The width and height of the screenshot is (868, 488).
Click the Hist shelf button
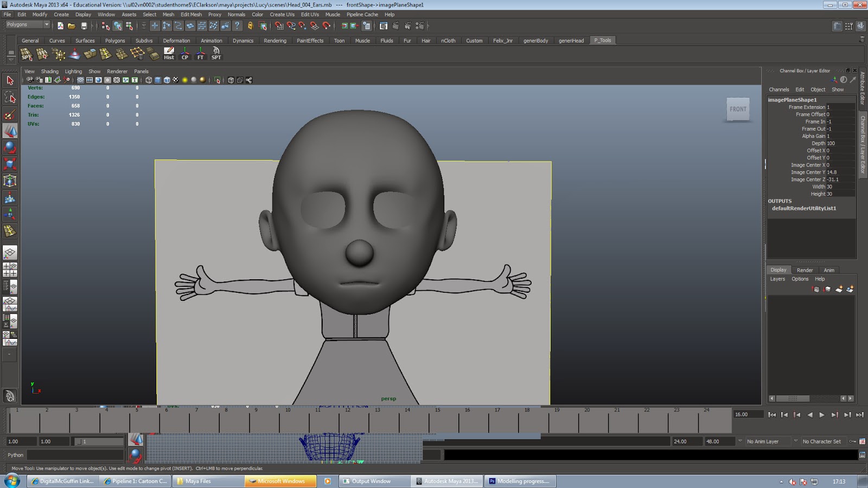[x=169, y=53]
